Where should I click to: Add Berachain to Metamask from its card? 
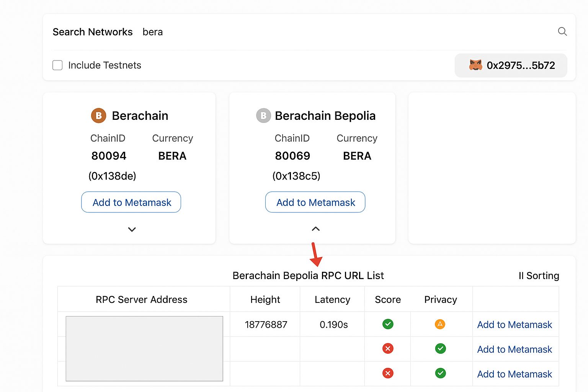(131, 202)
